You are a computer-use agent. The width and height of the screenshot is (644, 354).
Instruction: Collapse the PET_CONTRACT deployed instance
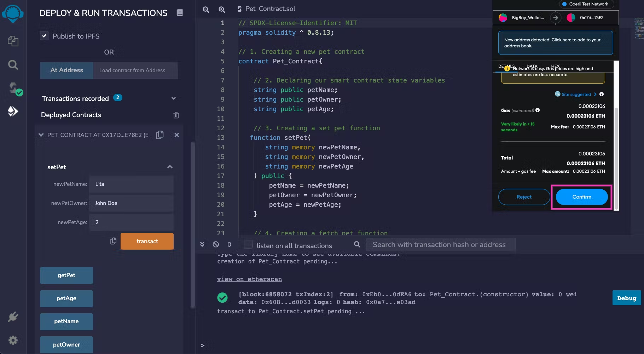click(x=41, y=135)
